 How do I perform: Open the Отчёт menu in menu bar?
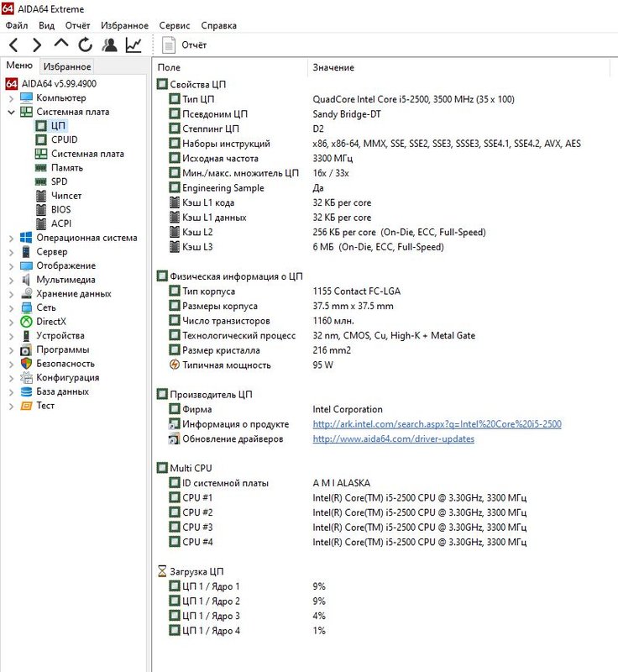tap(77, 26)
